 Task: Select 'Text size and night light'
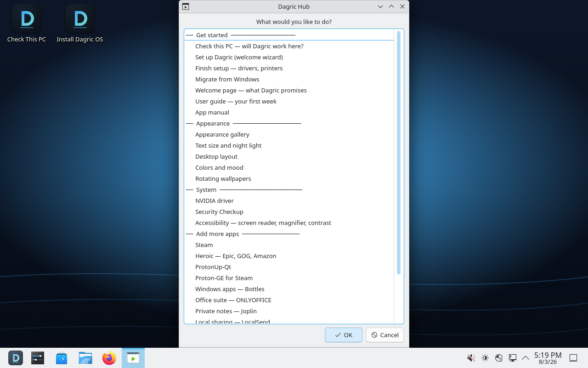click(289, 145)
